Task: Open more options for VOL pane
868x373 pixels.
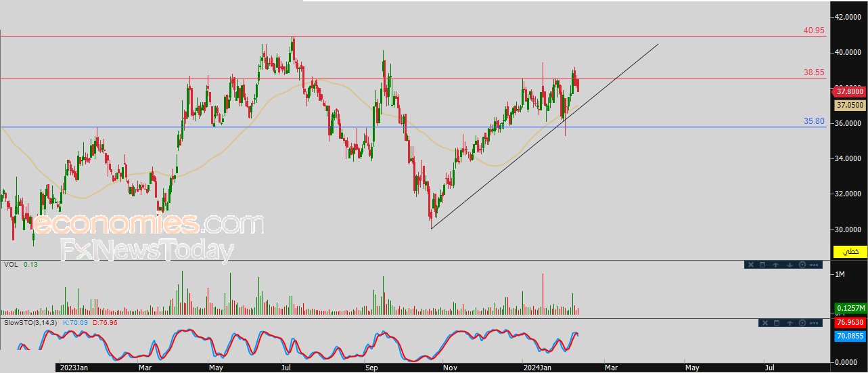Action: (814, 265)
